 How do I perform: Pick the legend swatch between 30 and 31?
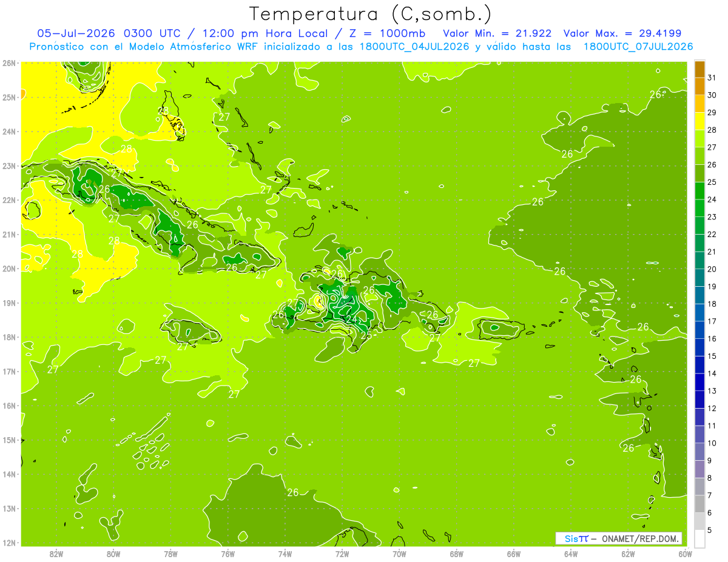699,86
